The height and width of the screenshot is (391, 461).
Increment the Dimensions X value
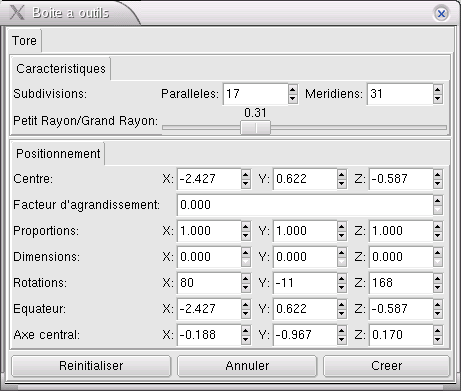click(246, 252)
